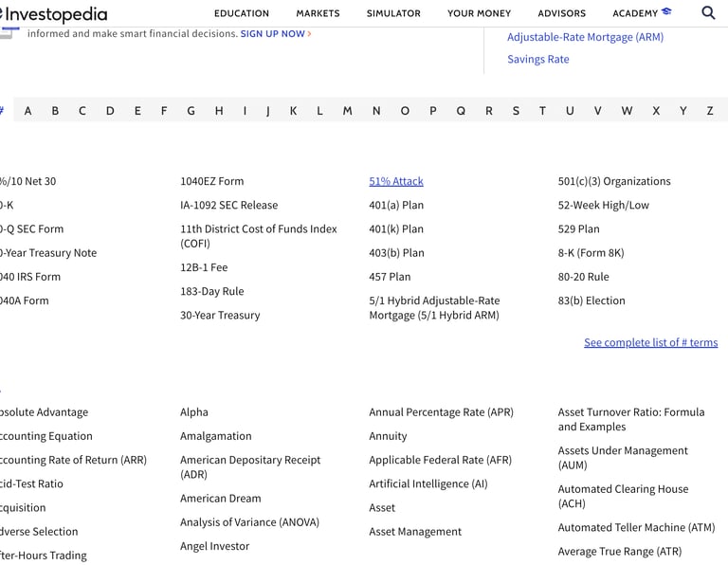This screenshot has height=565, width=728.
Task: Open the 30-Year Treasury term
Action: coord(220,316)
